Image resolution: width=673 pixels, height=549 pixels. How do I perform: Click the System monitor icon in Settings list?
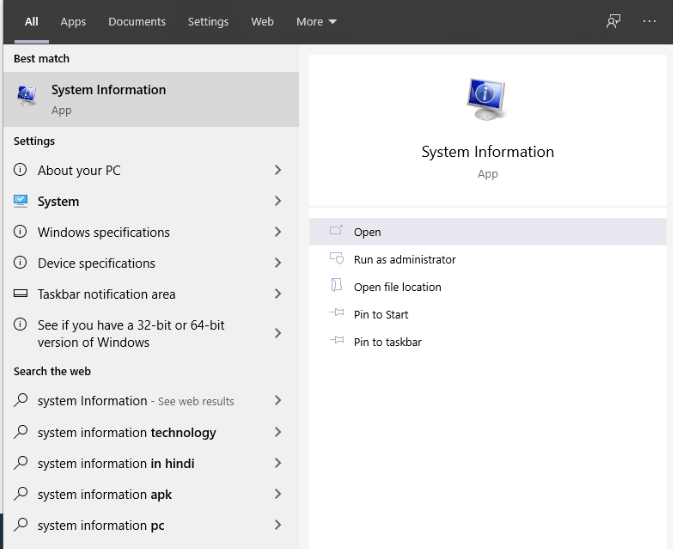click(x=21, y=201)
